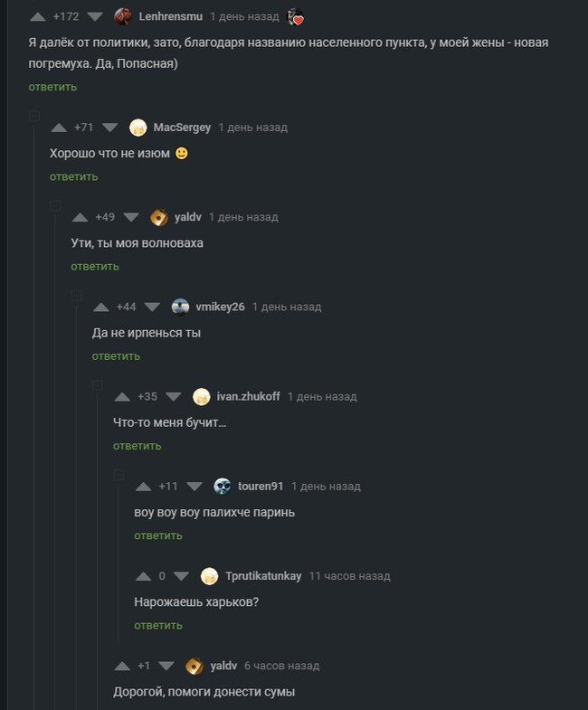Downvote the vmikey26 comment

tap(152, 307)
